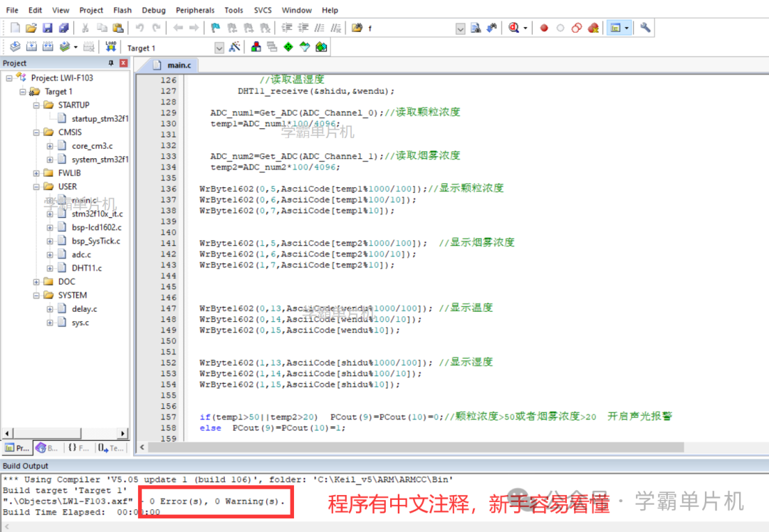Click the Copy icon in toolbar
The width and height of the screenshot is (769, 532).
click(x=102, y=28)
